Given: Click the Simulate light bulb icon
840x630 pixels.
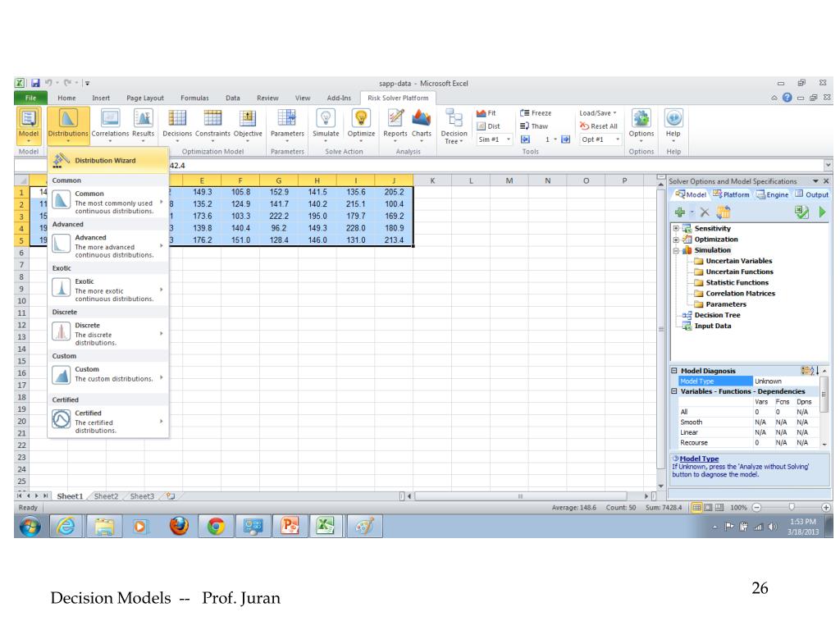Looking at the screenshot, I should click(326, 118).
